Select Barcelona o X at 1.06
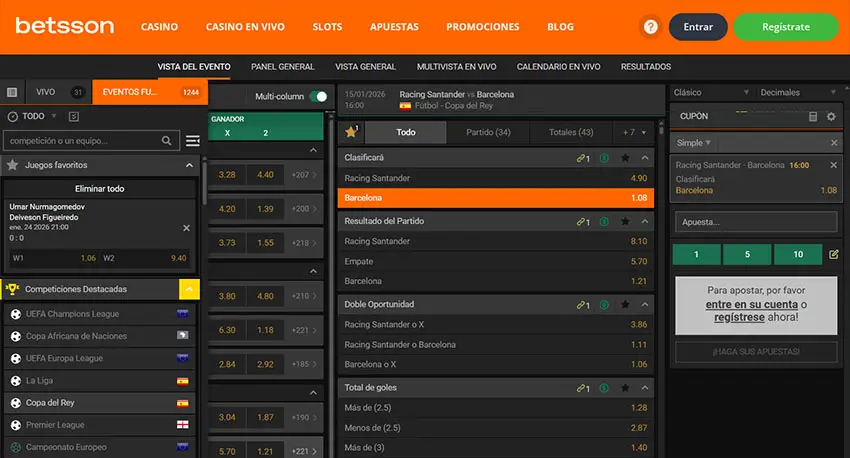 tap(495, 364)
